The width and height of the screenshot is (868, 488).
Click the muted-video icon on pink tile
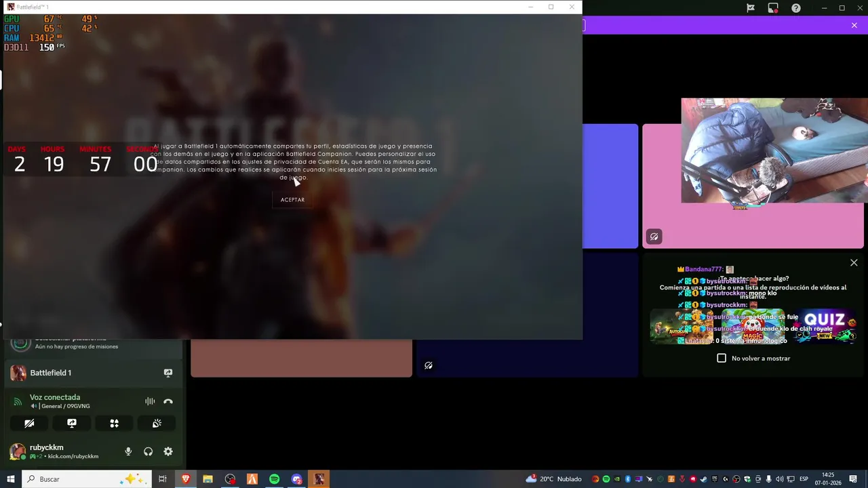point(654,237)
